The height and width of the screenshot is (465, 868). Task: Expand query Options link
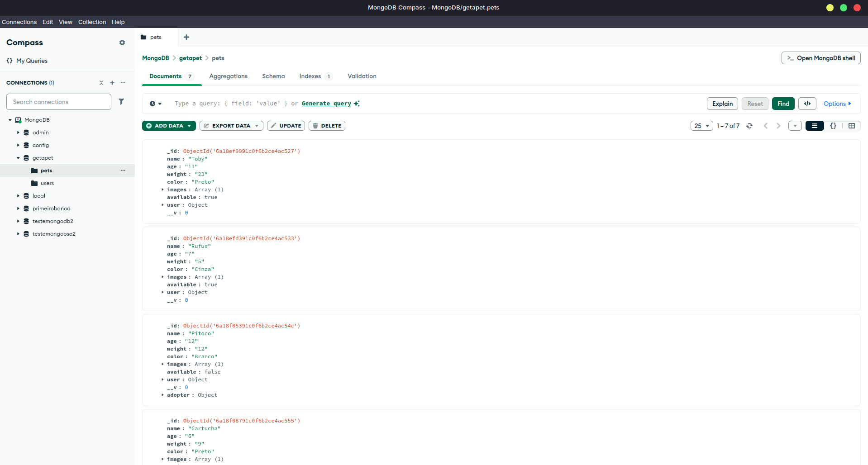pos(837,104)
